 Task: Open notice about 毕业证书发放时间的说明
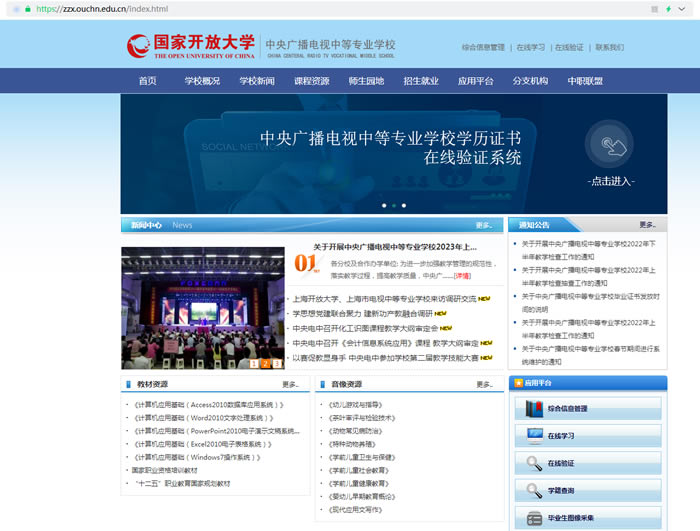click(x=590, y=303)
